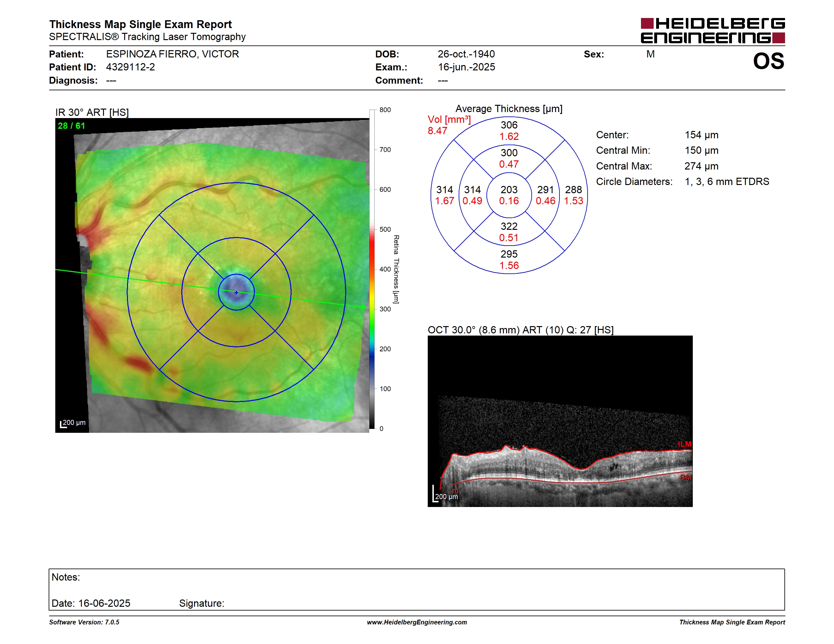The height and width of the screenshot is (644, 834).
Task: Click the 500 label on the color scale
Action: click(385, 229)
